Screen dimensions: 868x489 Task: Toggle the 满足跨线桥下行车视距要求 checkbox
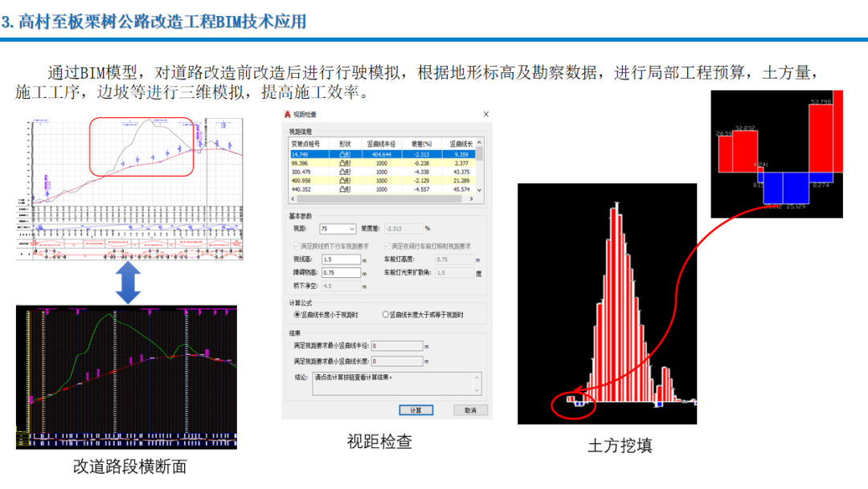297,246
